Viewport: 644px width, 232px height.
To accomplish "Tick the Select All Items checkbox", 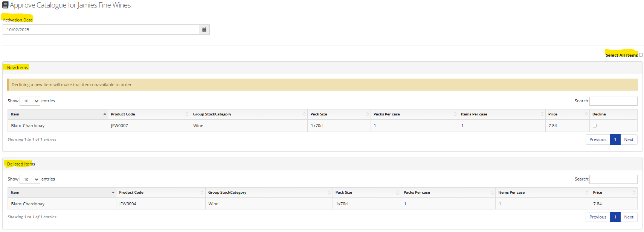I will (x=641, y=55).
